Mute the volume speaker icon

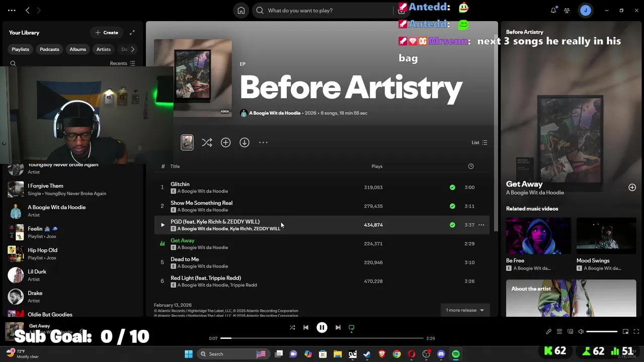click(x=581, y=332)
